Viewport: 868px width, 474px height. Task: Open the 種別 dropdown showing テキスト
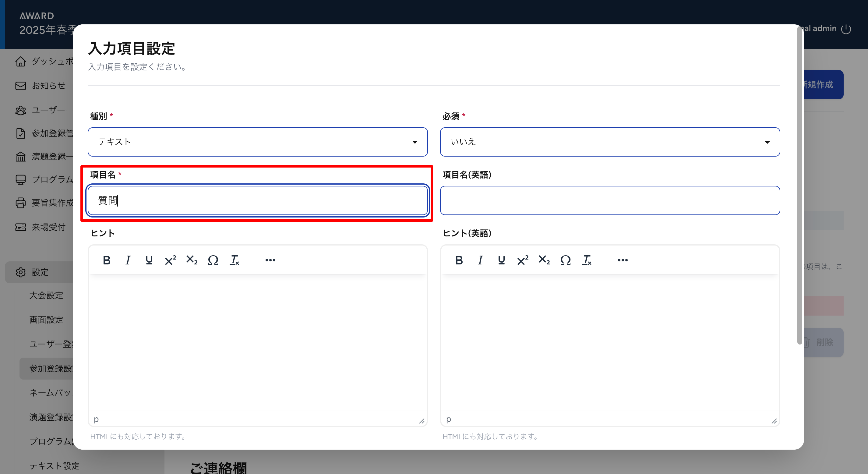pyautogui.click(x=257, y=142)
